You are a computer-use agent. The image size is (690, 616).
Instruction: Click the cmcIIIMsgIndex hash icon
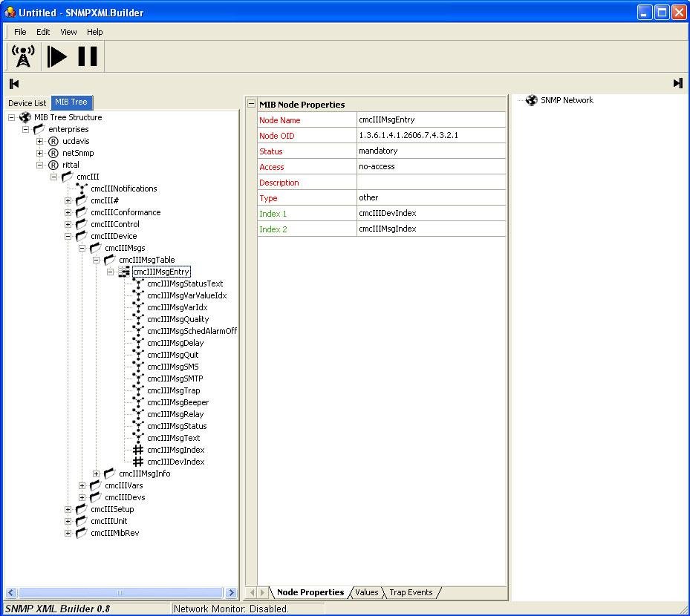click(138, 450)
